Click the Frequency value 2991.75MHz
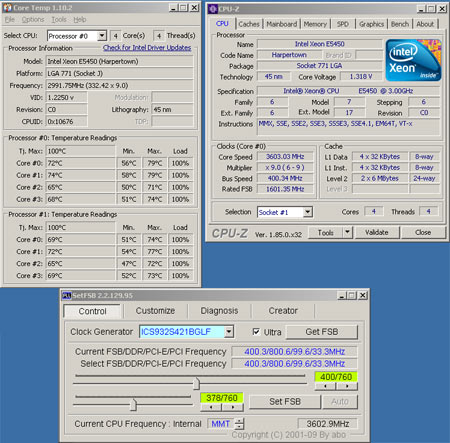The image size is (450, 443). pos(120,85)
